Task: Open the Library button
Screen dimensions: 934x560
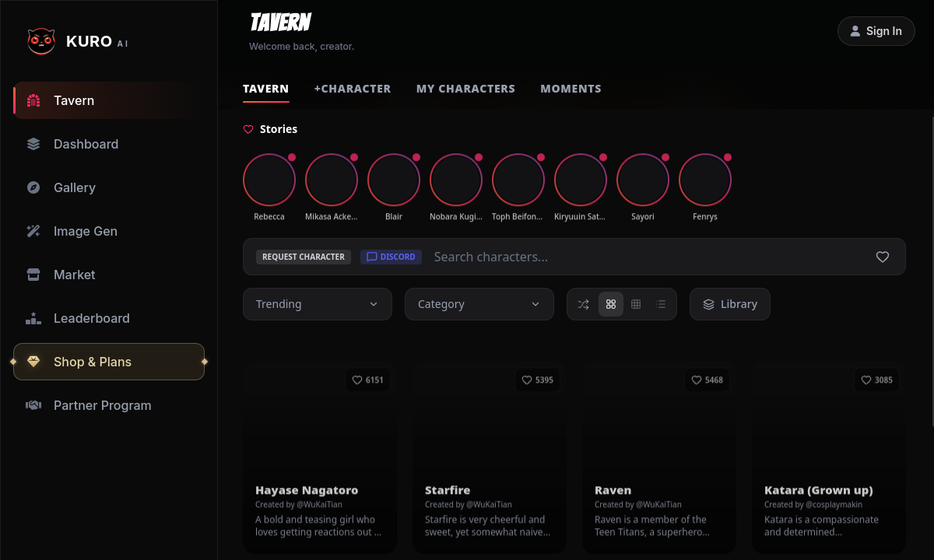Action: point(730,304)
